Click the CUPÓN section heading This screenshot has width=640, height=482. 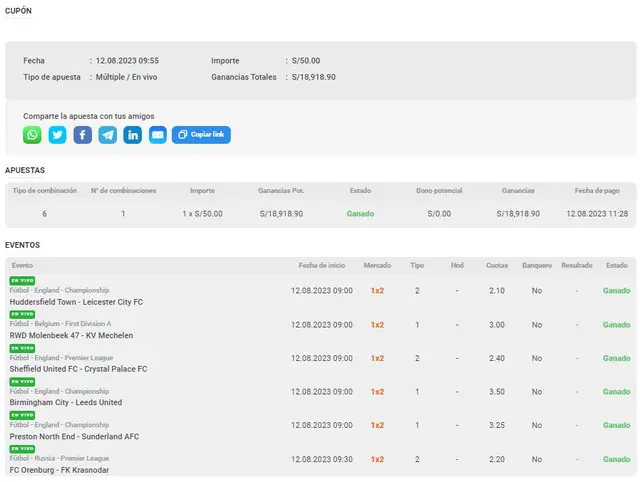click(18, 11)
